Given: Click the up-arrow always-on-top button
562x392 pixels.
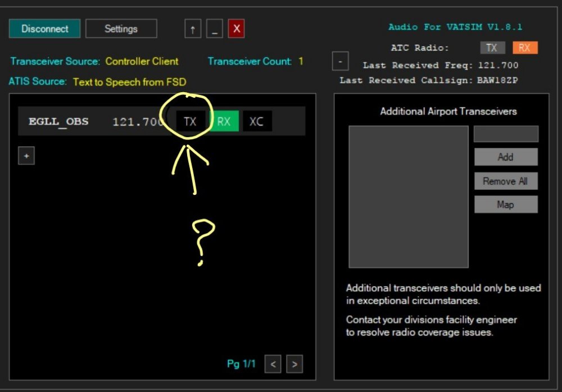Looking at the screenshot, I should pyautogui.click(x=193, y=29).
